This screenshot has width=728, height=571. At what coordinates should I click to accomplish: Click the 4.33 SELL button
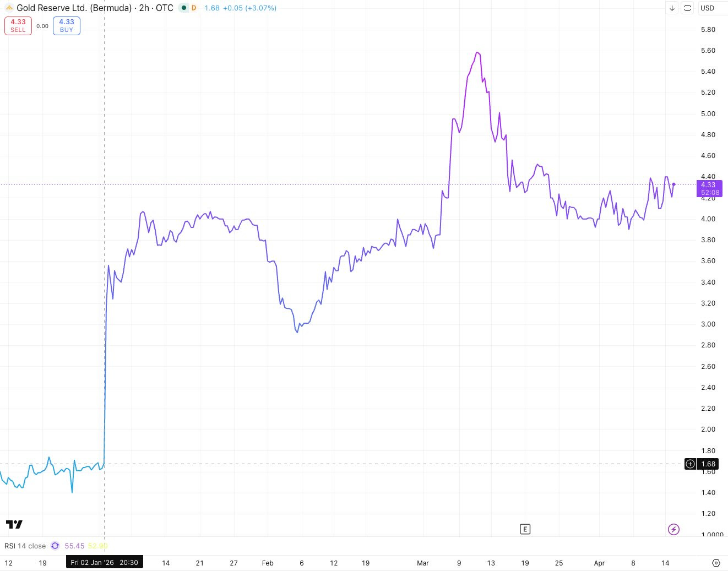(x=18, y=26)
